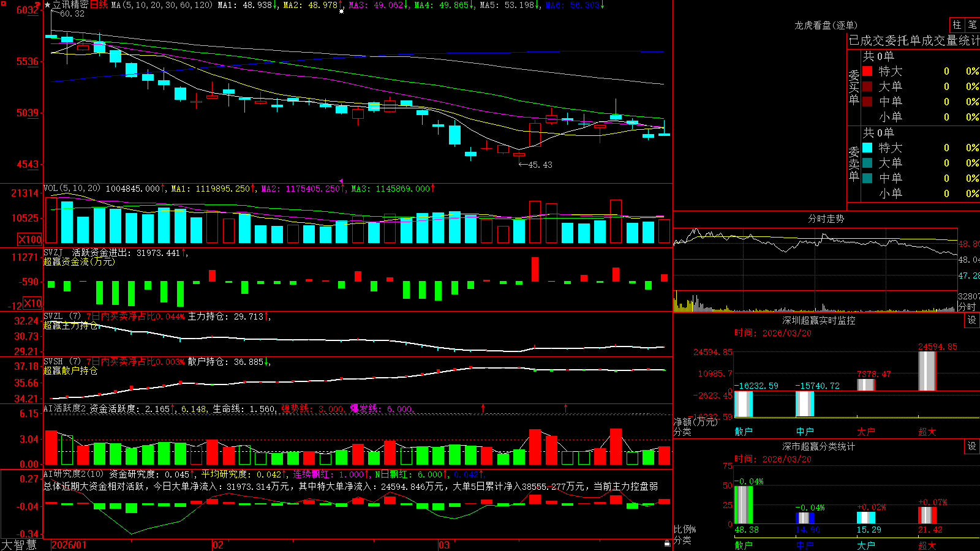Open 设 settings for 深市超赢分类统计

(972, 446)
